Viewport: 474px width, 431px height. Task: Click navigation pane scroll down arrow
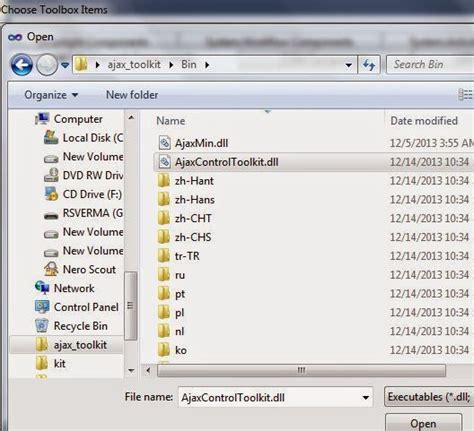click(x=131, y=370)
